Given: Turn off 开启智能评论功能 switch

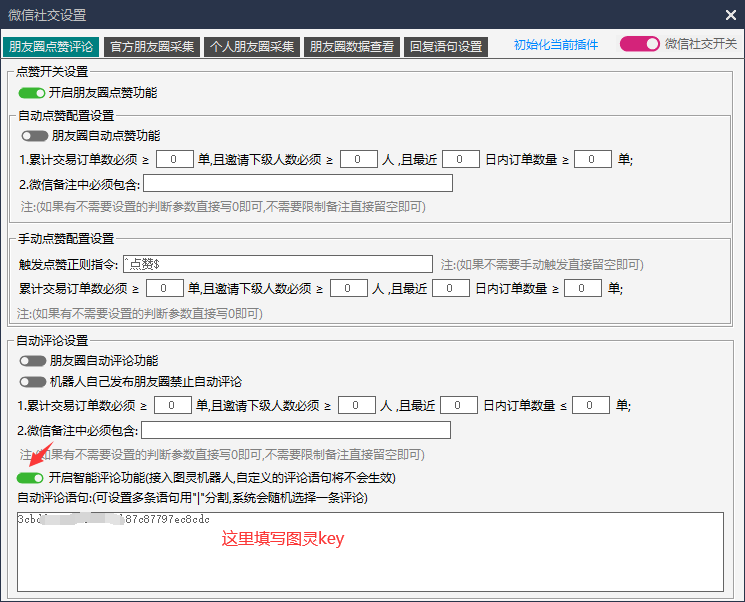Looking at the screenshot, I should [x=30, y=478].
